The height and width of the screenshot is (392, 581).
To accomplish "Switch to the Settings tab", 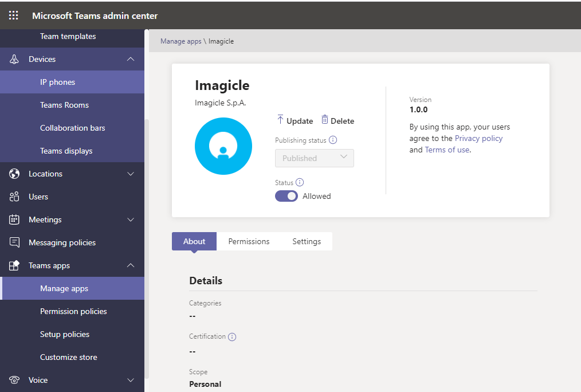I will coord(307,241).
